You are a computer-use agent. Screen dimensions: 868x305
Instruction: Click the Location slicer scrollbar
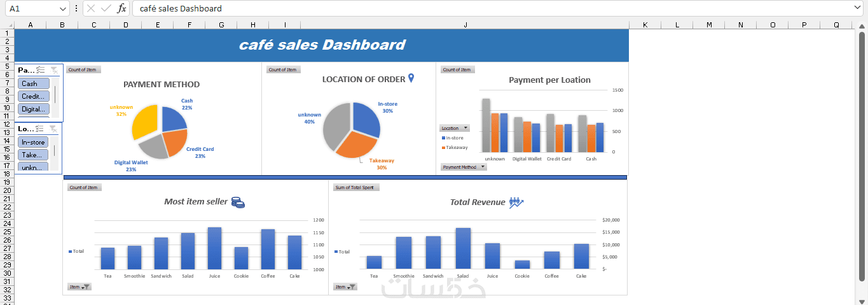point(55,151)
